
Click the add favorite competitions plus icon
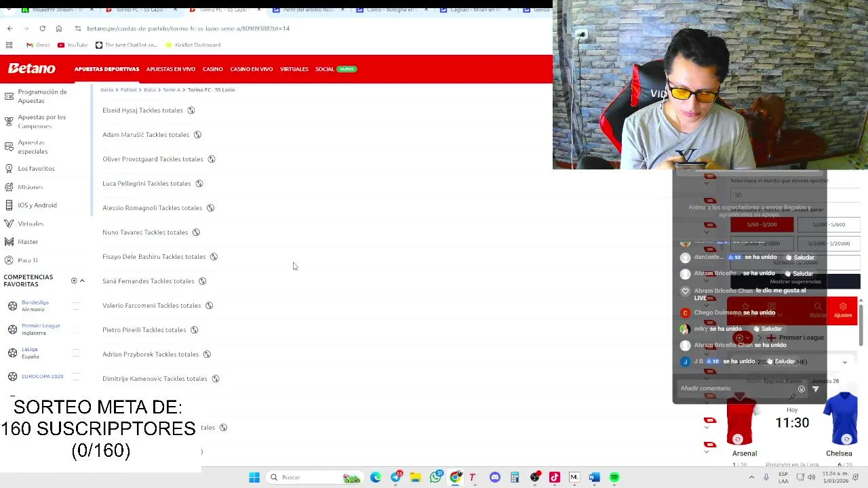point(74,281)
